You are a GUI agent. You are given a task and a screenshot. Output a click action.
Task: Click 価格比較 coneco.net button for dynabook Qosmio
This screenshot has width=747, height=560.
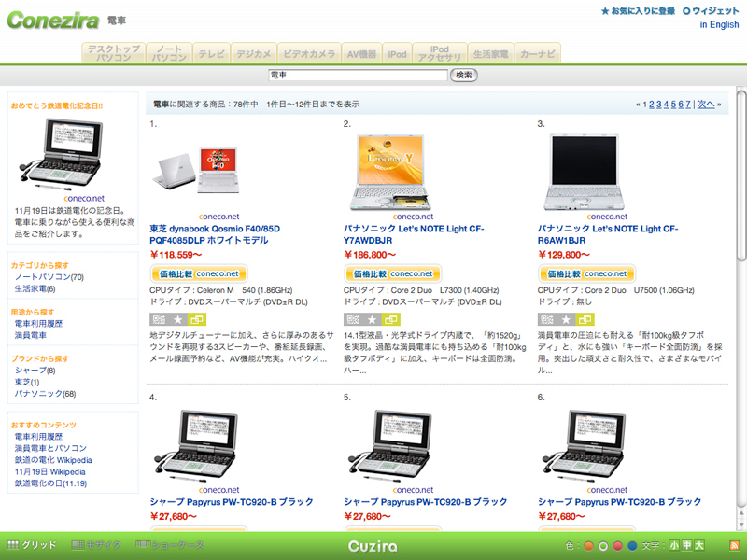point(199,273)
